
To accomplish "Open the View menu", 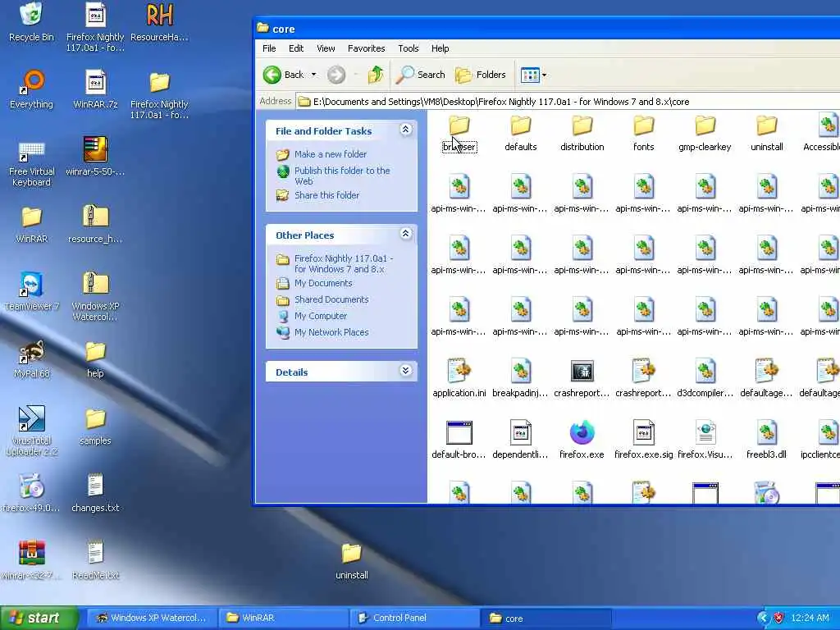I will click(326, 48).
